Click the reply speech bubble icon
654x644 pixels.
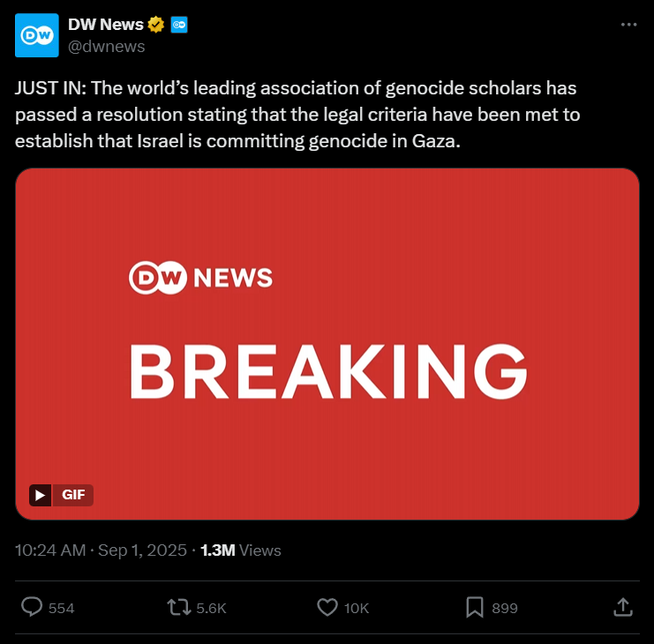(32, 607)
